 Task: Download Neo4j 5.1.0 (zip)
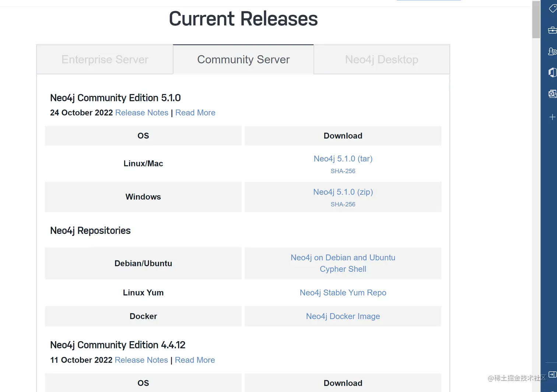(343, 192)
